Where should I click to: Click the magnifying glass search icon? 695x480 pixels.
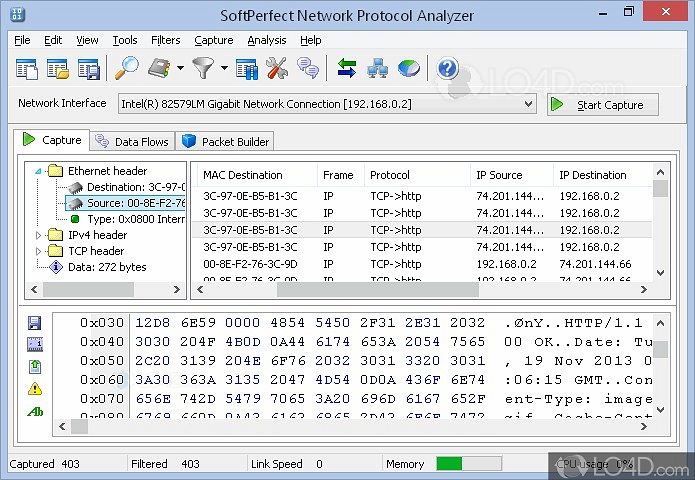[x=126, y=69]
